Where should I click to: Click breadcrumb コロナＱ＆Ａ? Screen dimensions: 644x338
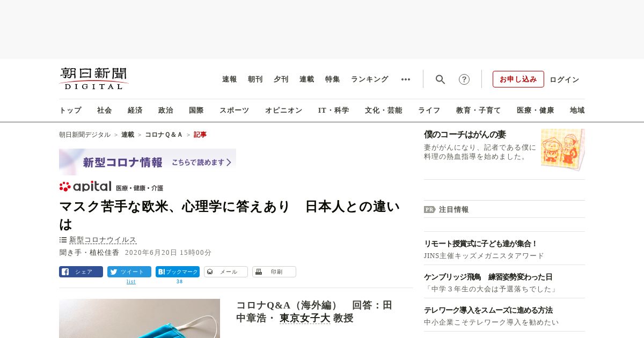(x=164, y=135)
